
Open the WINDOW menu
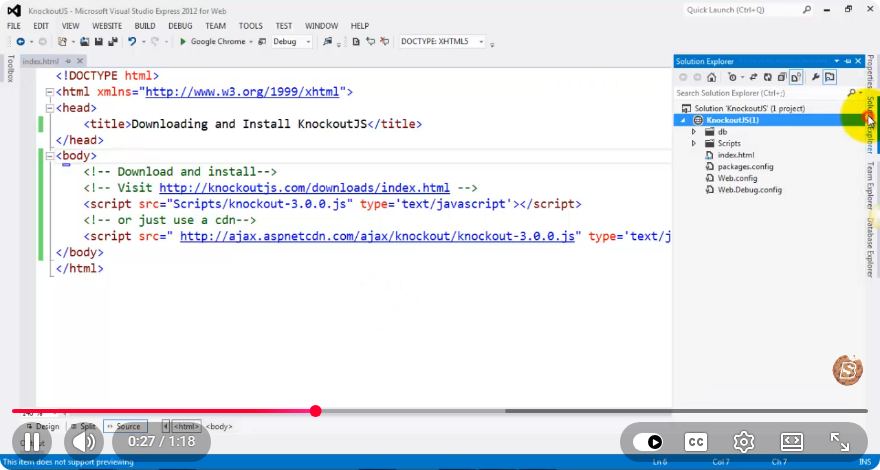pyautogui.click(x=322, y=26)
